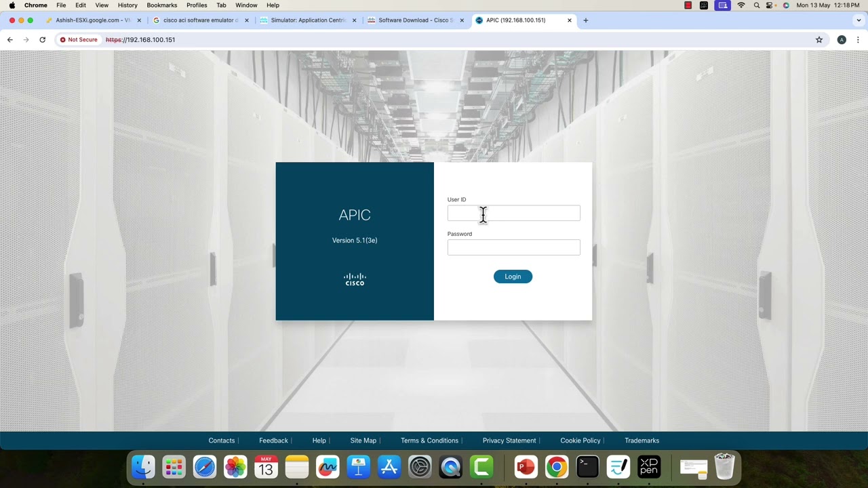Open Finder from the dock
Screen dimensions: 868x488
(x=143, y=467)
